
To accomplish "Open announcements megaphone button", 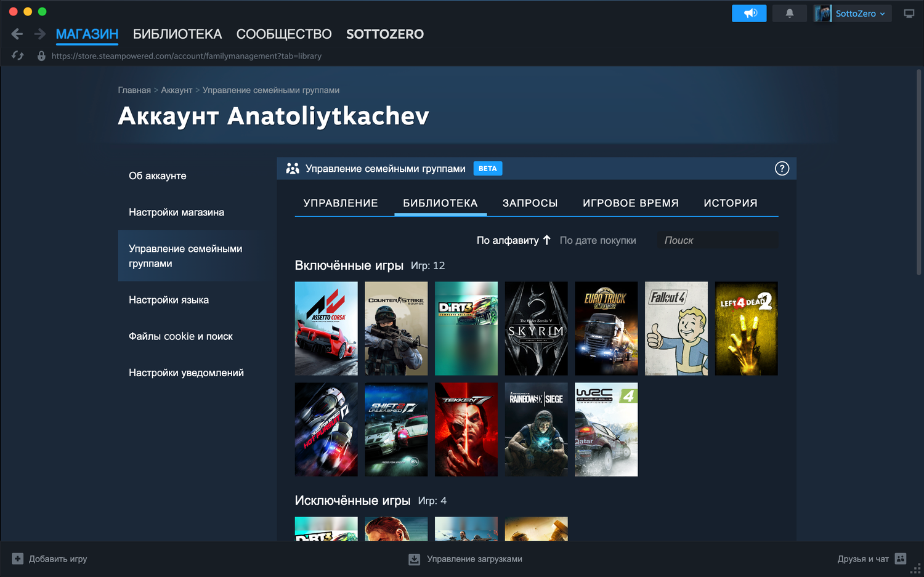I will pyautogui.click(x=749, y=13).
